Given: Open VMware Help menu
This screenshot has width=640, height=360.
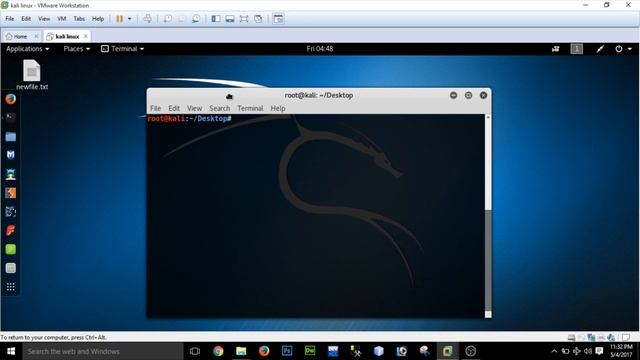Looking at the screenshot, I should [x=98, y=19].
